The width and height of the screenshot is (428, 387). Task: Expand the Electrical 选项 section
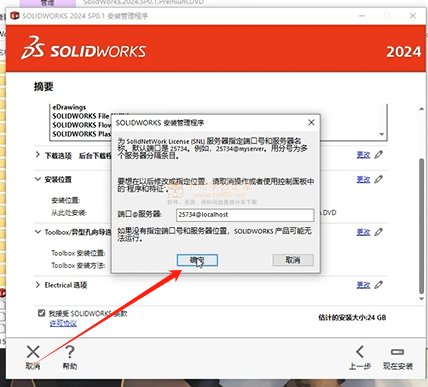[x=38, y=285]
